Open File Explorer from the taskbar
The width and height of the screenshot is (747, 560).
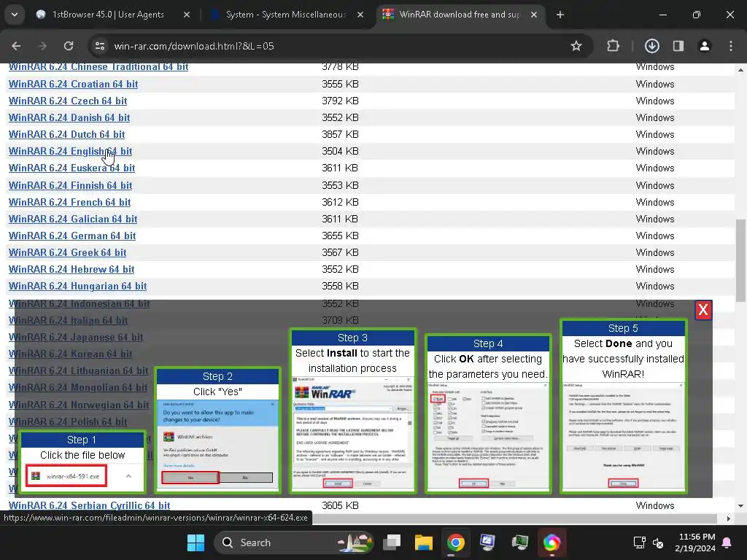[424, 542]
